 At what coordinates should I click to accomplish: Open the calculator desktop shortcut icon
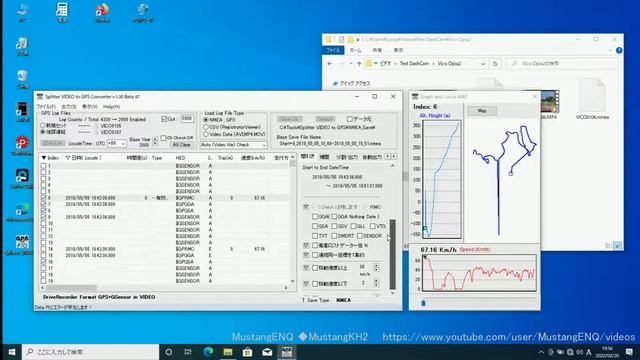(x=62, y=11)
